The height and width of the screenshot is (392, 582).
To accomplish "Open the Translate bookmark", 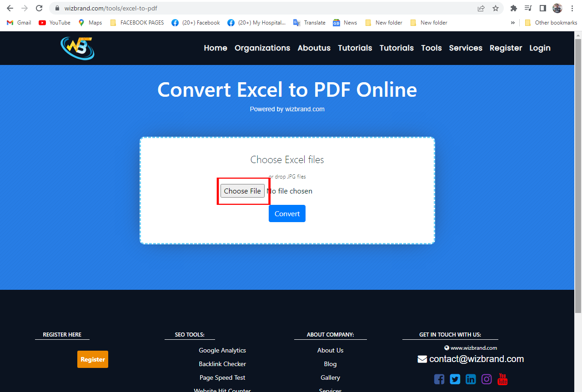I will pos(310,23).
